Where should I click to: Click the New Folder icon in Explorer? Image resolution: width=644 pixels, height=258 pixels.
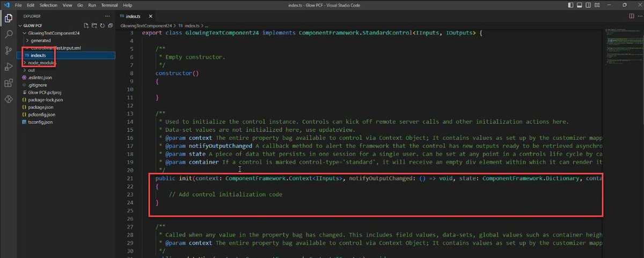pos(94,25)
